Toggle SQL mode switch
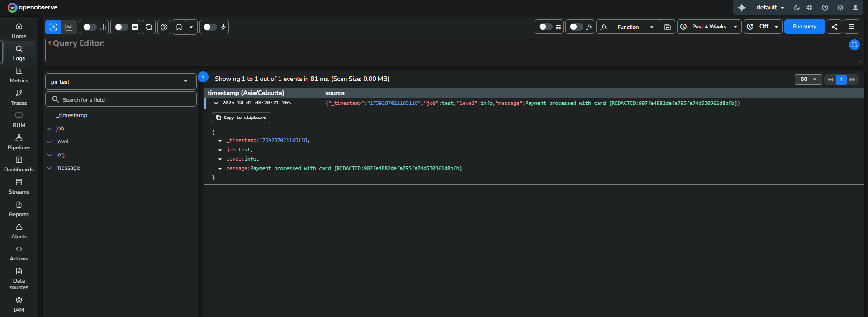The height and width of the screenshot is (317, 868). 121,27
